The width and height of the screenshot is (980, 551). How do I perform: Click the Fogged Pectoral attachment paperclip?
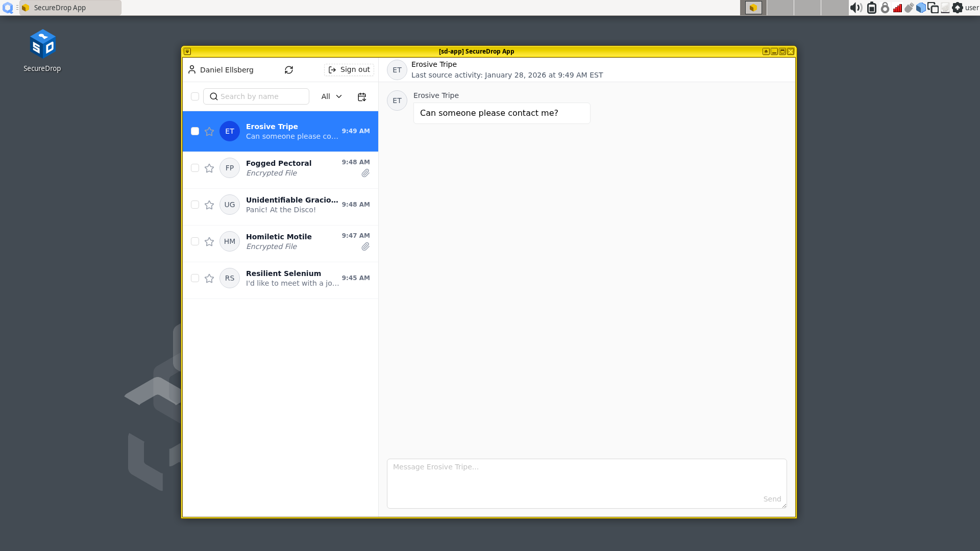(x=365, y=173)
